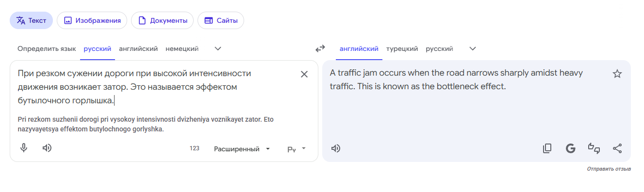Rate this translation with the thumbs icon
644x192 pixels.
point(594,148)
